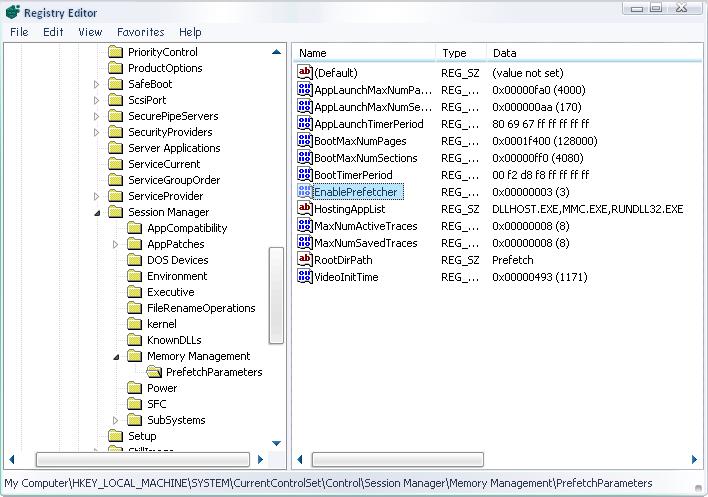Click the DOS Devices folder icon
The image size is (708, 497).
pos(135,260)
